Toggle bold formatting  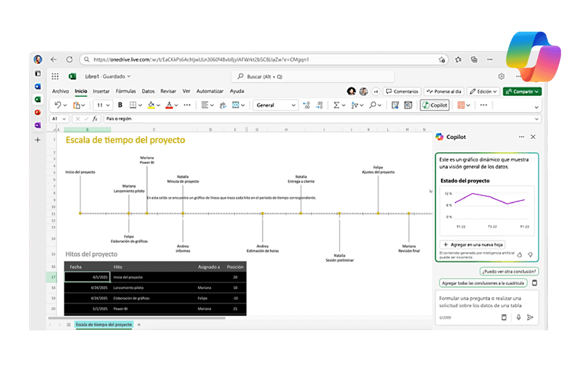tap(120, 105)
